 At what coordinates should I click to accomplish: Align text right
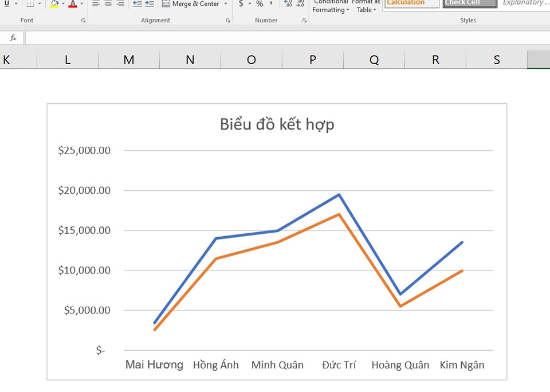coord(120,3)
